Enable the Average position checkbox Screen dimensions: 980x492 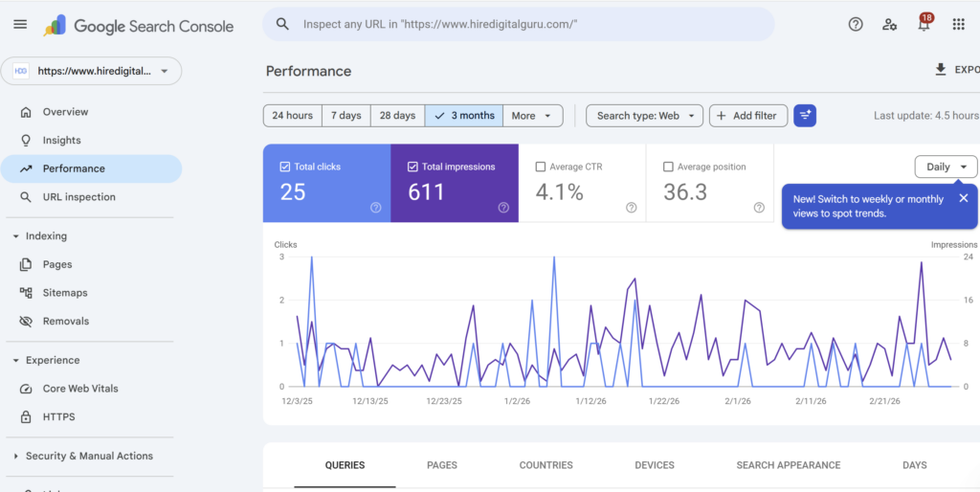668,167
